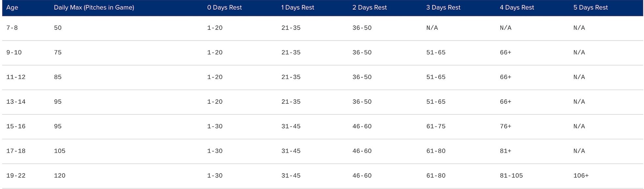Select the 19-22 age row label
This screenshot has width=644, height=189.
16,176
